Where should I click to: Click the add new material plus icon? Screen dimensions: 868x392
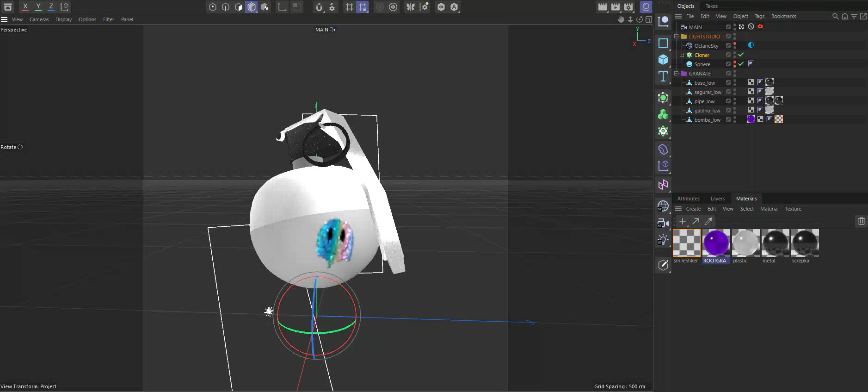click(x=683, y=221)
